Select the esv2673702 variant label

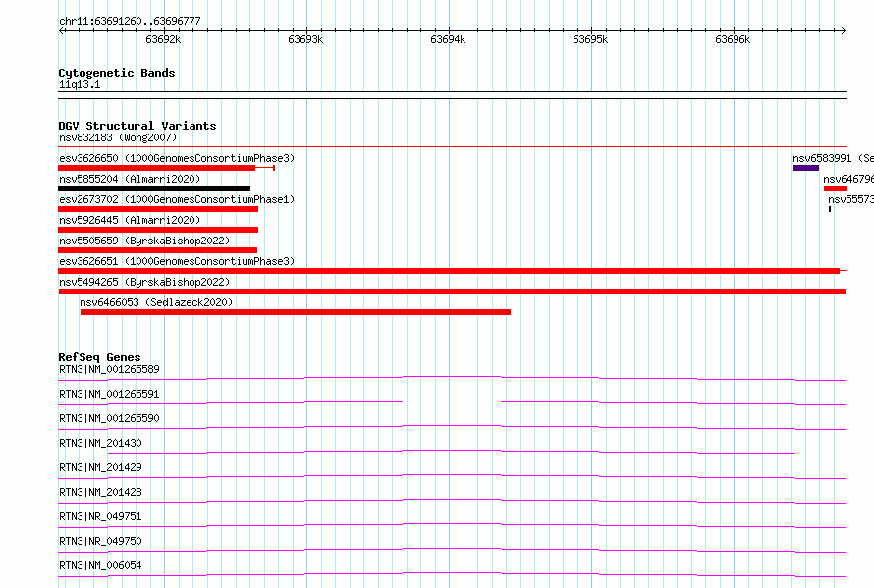coord(177,199)
